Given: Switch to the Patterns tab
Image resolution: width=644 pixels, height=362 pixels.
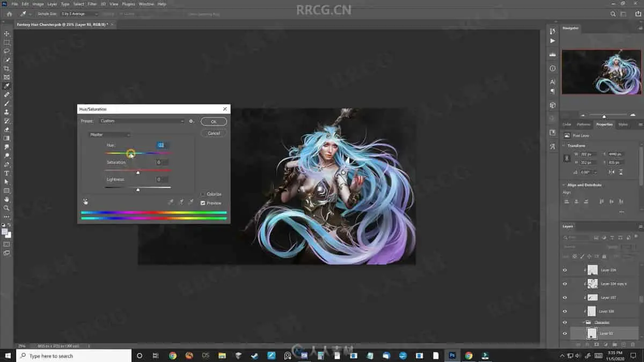Looking at the screenshot, I should tap(583, 124).
